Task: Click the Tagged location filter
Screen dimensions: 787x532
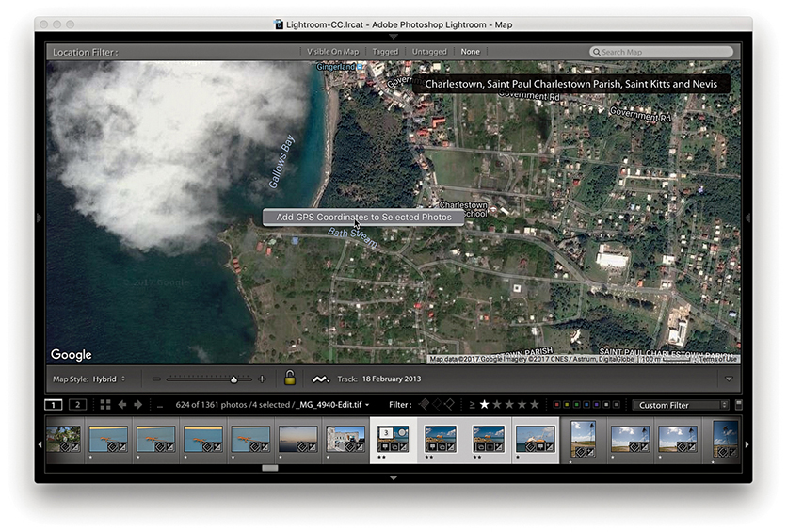Action: 385,52
